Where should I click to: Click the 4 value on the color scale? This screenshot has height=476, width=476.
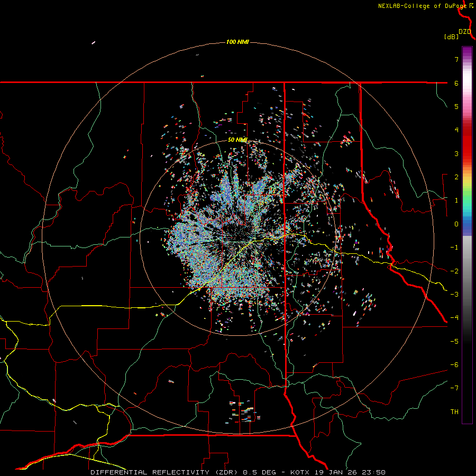(x=456, y=130)
